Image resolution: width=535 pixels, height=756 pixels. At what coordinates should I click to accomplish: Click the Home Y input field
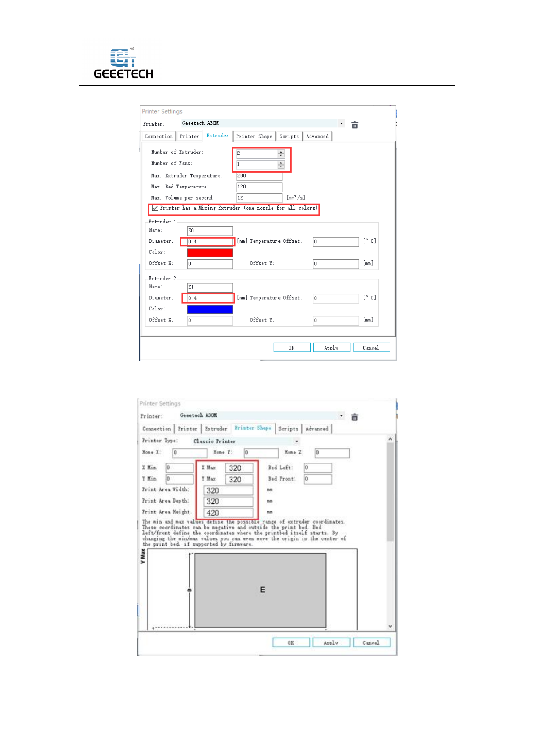(261, 453)
